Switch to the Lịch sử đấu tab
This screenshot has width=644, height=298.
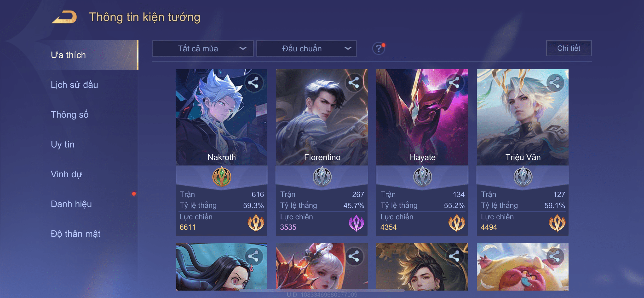(74, 85)
